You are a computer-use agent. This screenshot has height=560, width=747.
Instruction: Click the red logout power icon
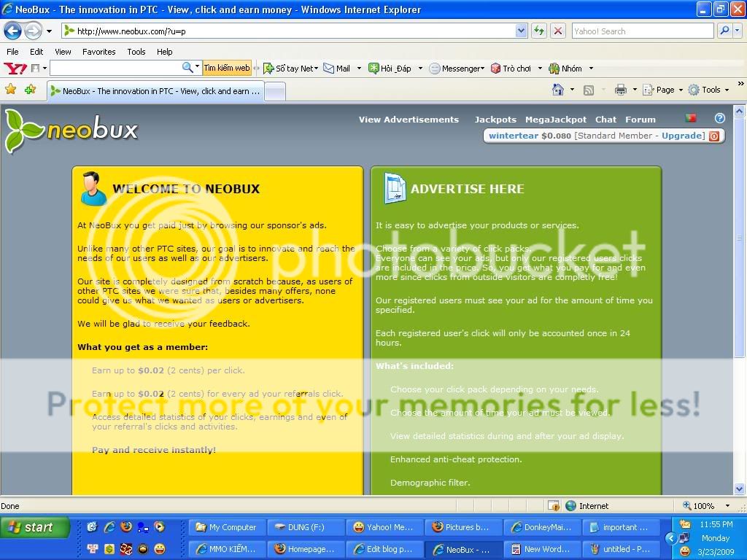click(x=714, y=136)
